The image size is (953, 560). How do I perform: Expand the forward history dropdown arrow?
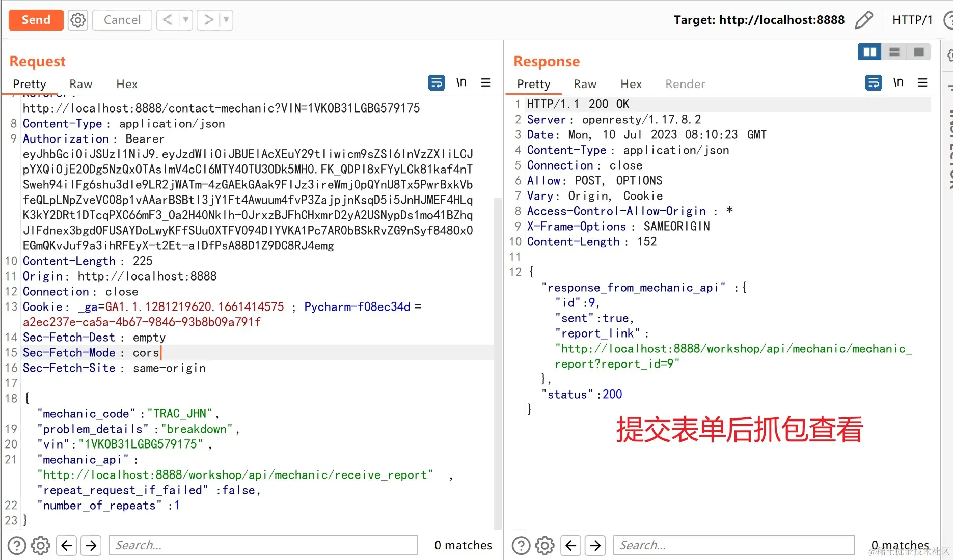[226, 20]
